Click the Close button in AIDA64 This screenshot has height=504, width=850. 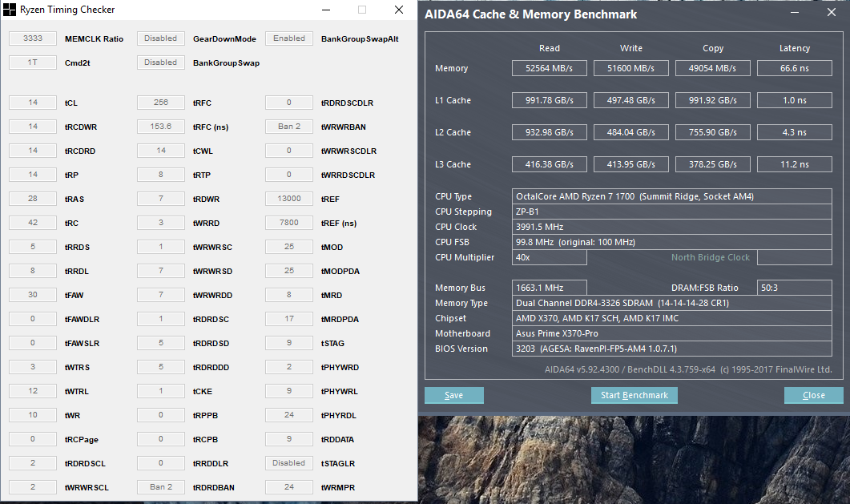814,395
